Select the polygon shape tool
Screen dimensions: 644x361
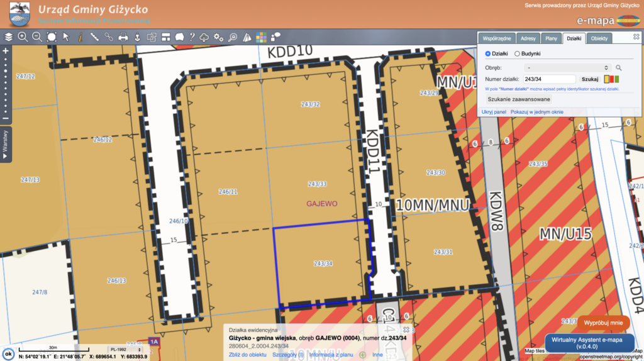[x=179, y=37]
